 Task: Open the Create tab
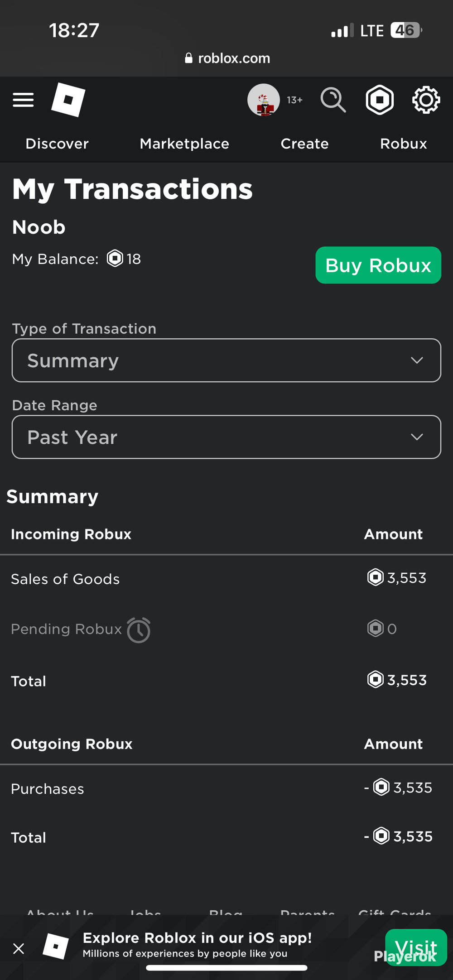click(304, 144)
